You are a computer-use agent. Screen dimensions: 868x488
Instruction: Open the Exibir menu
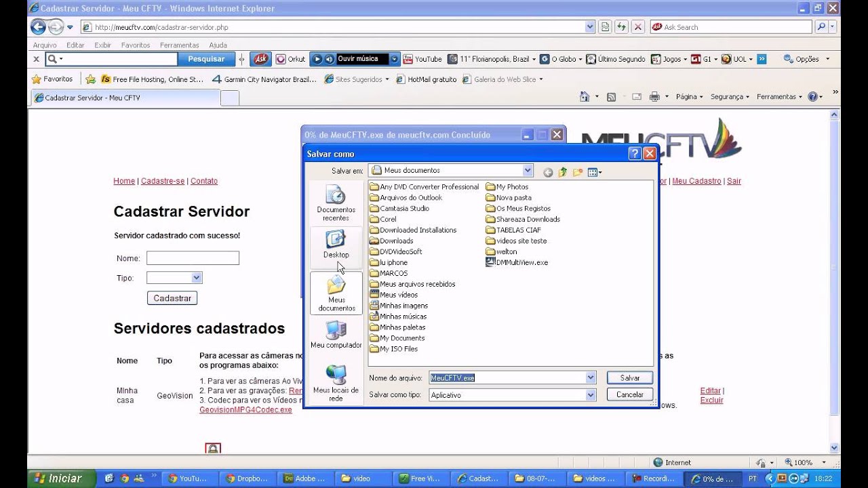coord(102,45)
